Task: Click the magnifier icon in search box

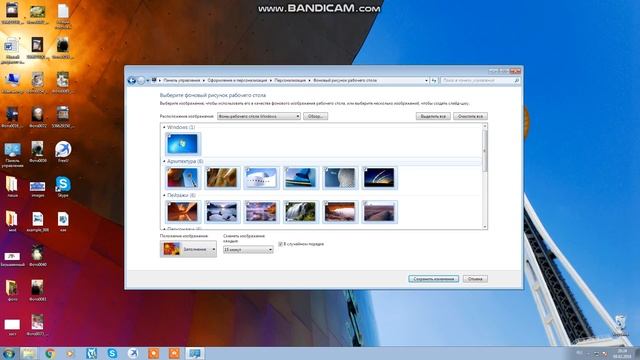Action: (516, 81)
